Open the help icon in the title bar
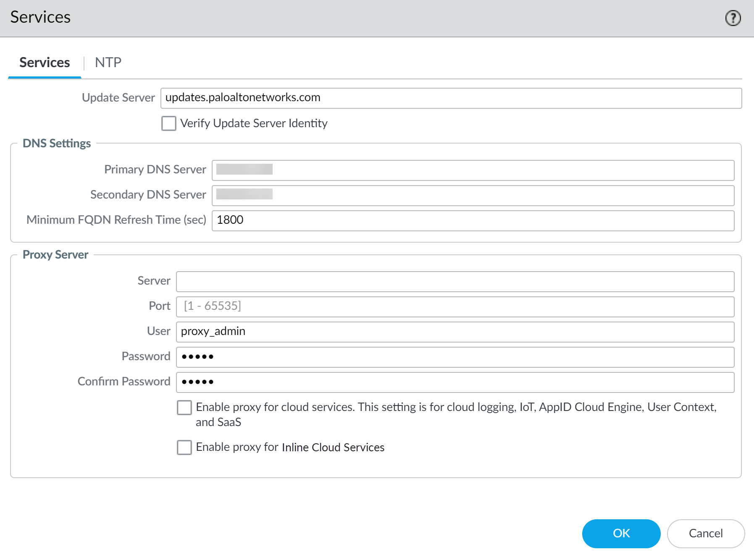 coord(733,18)
